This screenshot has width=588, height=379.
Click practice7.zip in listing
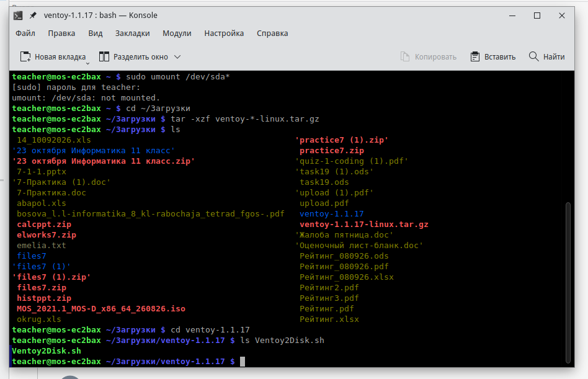(331, 151)
